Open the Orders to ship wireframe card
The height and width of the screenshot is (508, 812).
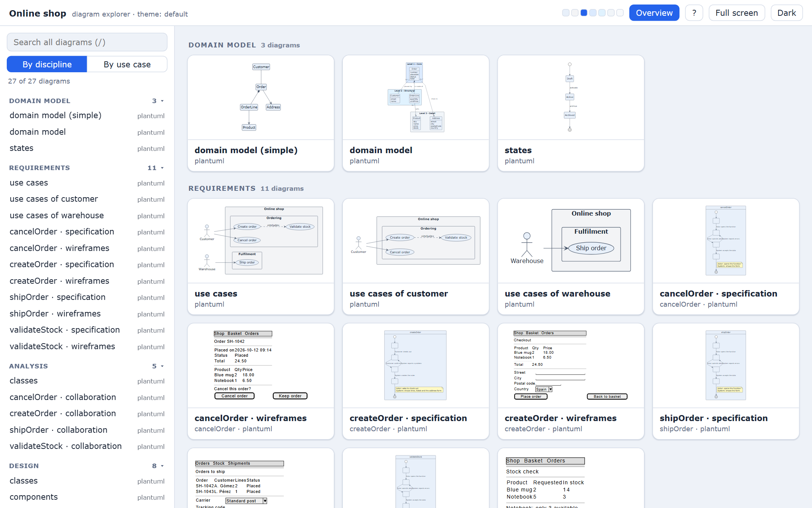click(x=261, y=478)
